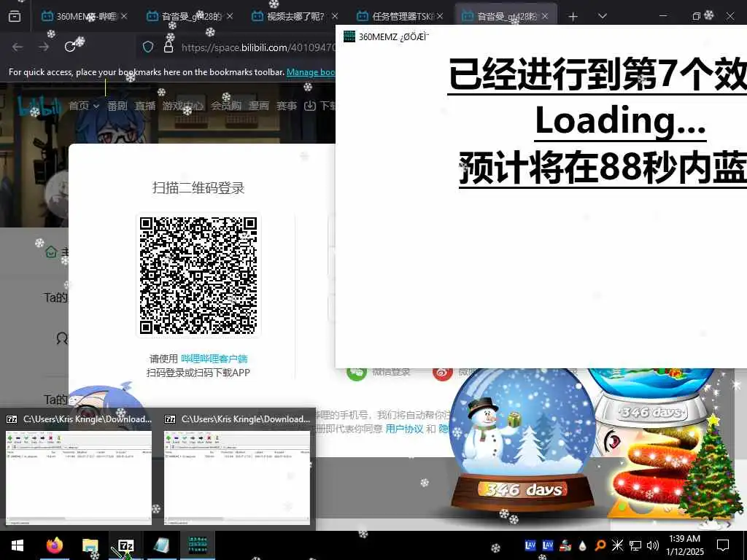Close the 360MEMZ-哔哩 tab

pyautogui.click(x=124, y=16)
